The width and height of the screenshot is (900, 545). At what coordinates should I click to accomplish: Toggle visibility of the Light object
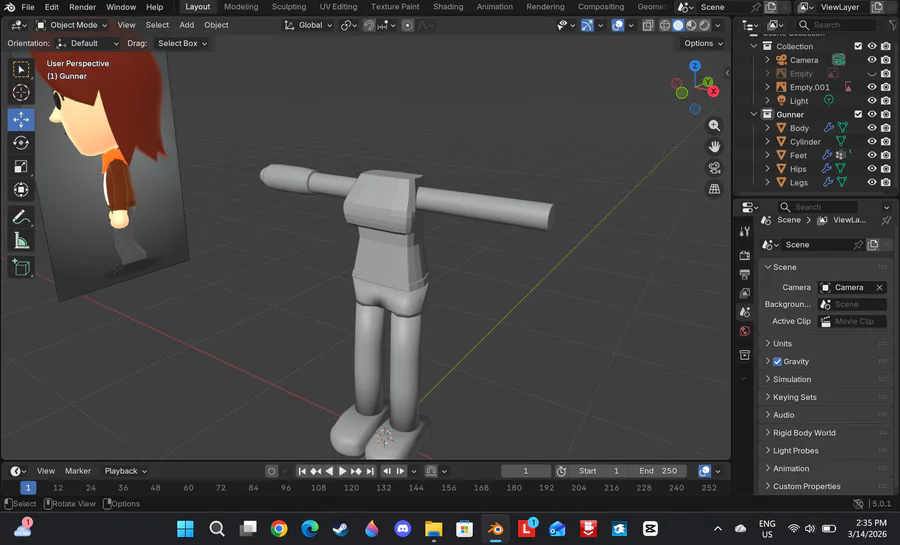(x=872, y=101)
